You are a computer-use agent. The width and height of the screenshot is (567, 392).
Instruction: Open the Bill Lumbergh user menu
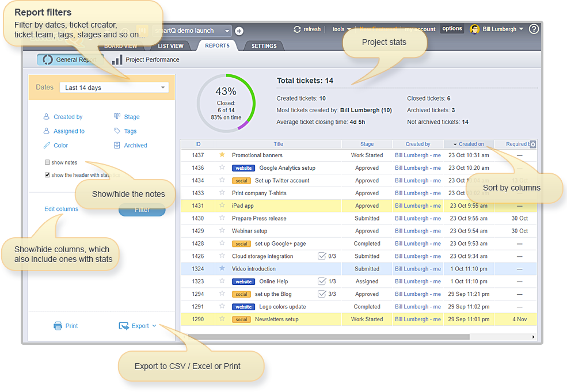click(497, 29)
